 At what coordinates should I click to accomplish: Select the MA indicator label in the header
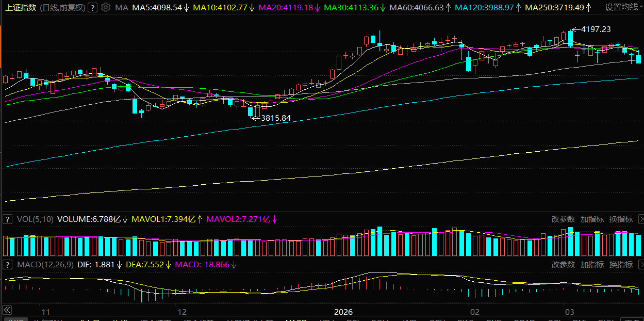pos(122,8)
